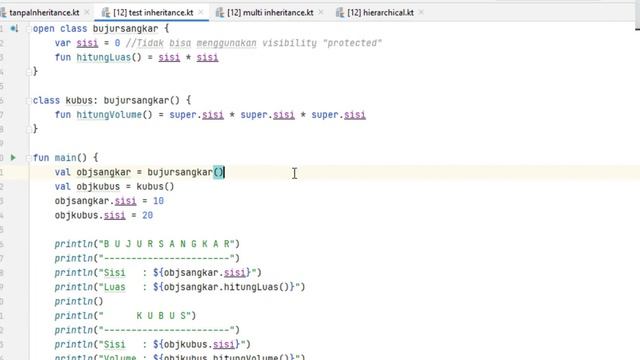The width and height of the screenshot is (640, 360).
Task: Click the empty println() statement
Action: (79, 302)
